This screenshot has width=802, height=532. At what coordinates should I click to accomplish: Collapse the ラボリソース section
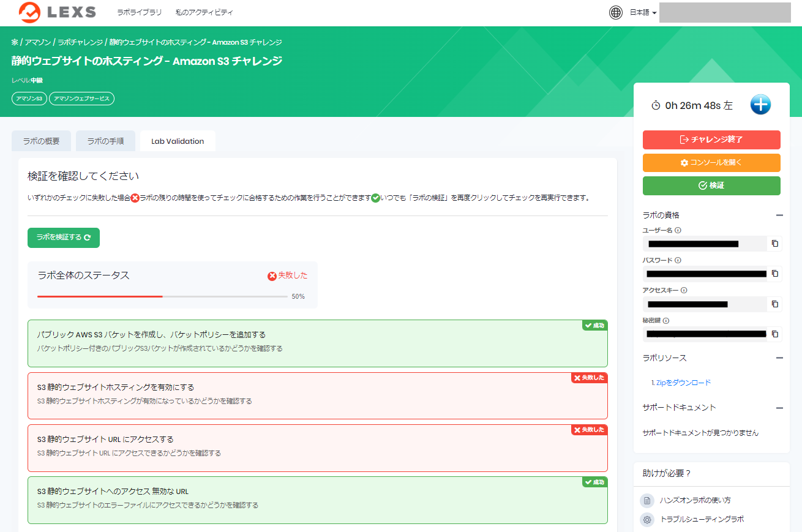779,358
